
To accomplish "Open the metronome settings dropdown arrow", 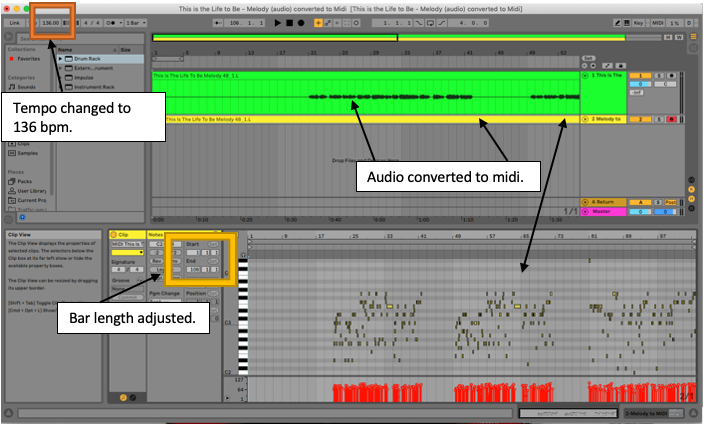I will (121, 23).
